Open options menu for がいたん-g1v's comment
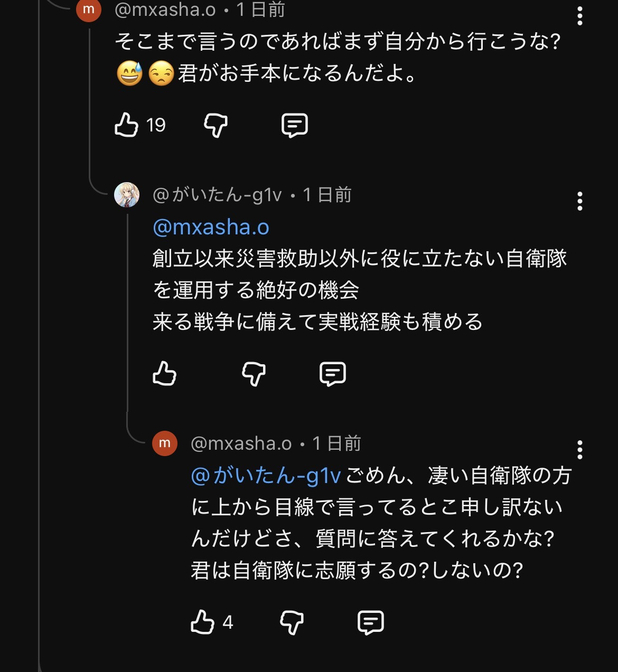 tap(580, 201)
